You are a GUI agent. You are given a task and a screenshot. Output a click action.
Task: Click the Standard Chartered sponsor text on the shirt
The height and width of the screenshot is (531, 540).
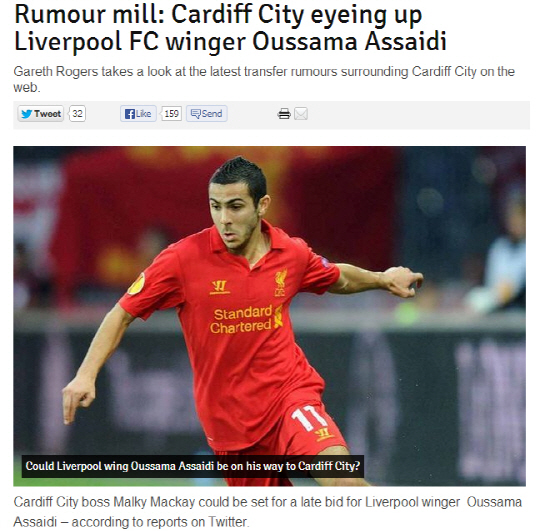pyautogui.click(x=242, y=319)
